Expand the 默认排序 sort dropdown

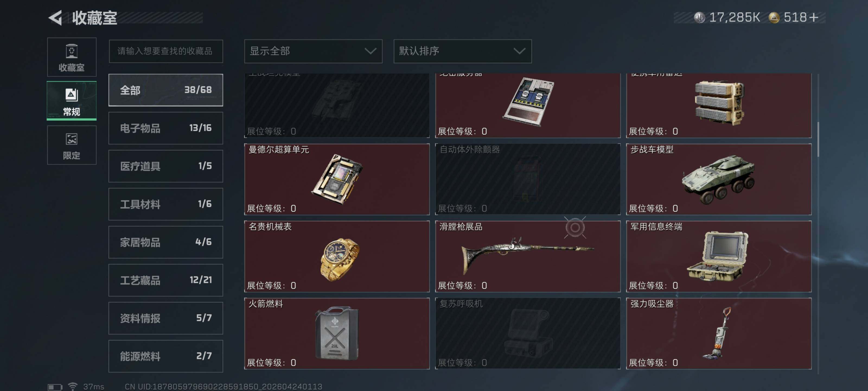click(x=462, y=51)
